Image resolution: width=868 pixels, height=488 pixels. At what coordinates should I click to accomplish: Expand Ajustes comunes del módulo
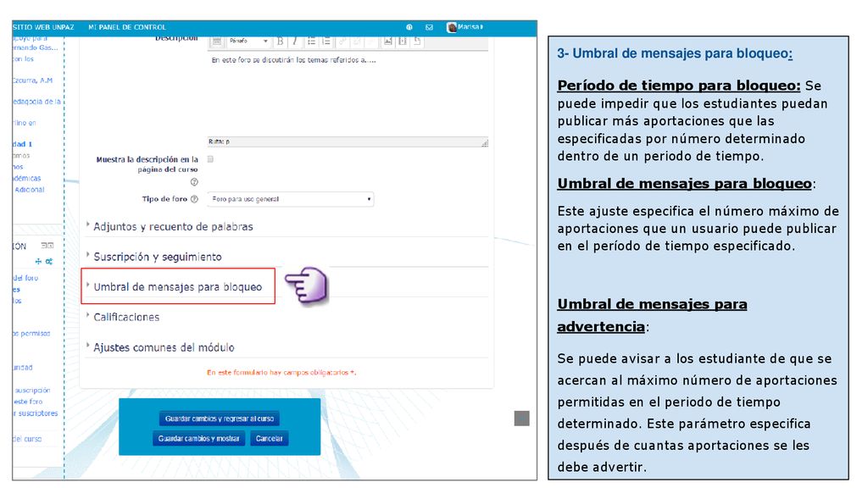click(164, 347)
